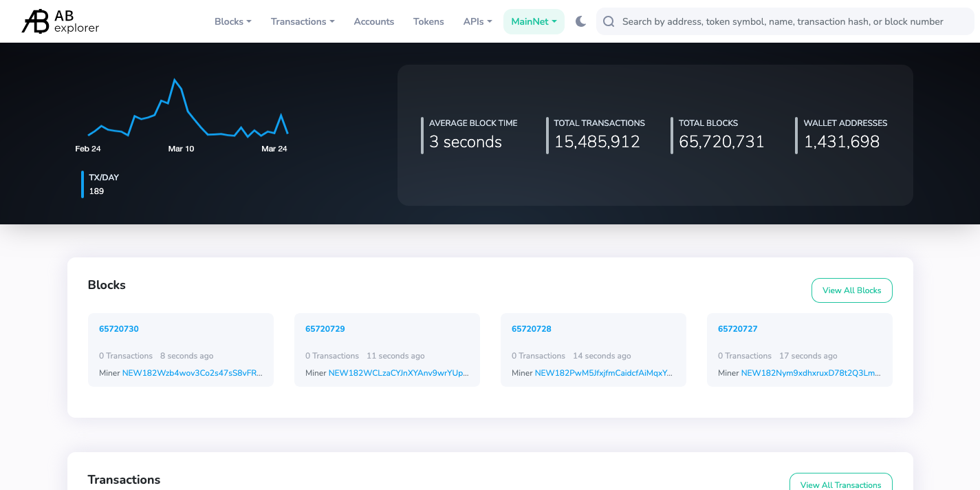Click the View All Blocks button

[851, 290]
